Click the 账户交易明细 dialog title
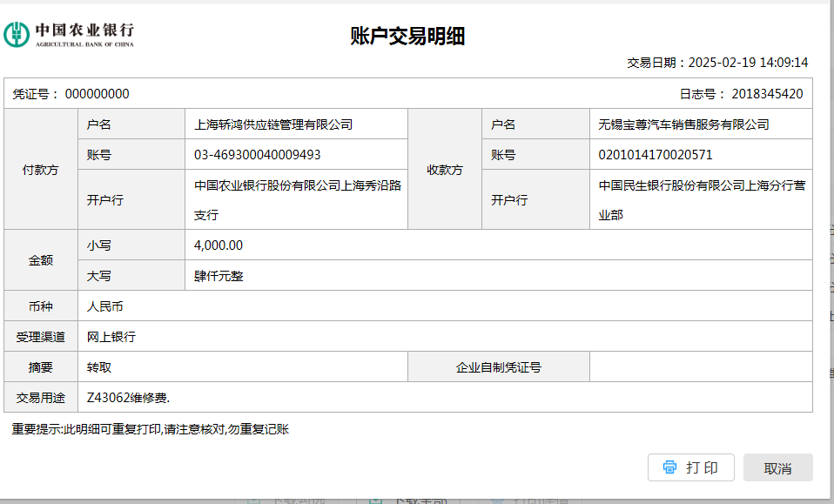834x504 pixels. click(x=407, y=36)
